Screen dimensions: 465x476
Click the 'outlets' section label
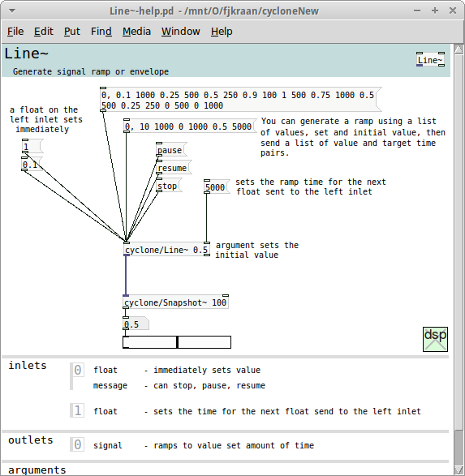pyautogui.click(x=31, y=440)
